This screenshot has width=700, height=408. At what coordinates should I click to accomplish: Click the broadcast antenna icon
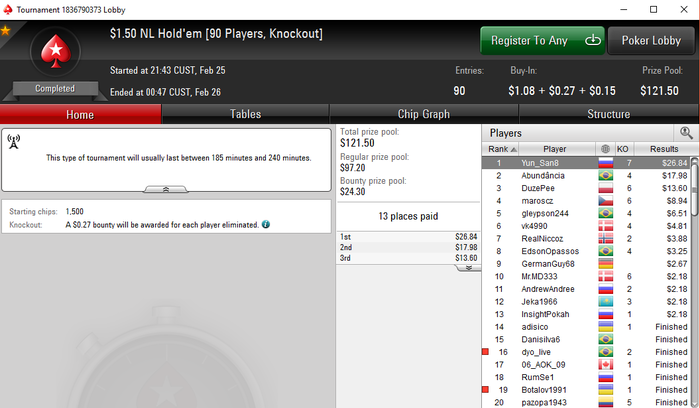[14, 142]
